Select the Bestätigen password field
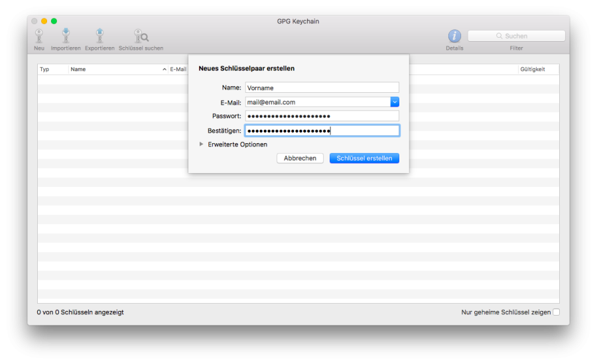Viewport: 597px width, 364px height. [322, 131]
